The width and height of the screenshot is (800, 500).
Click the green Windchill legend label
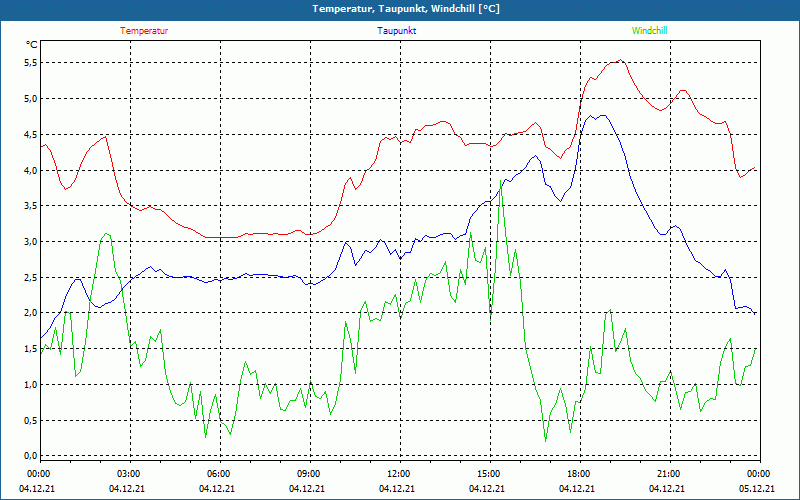pos(649,31)
